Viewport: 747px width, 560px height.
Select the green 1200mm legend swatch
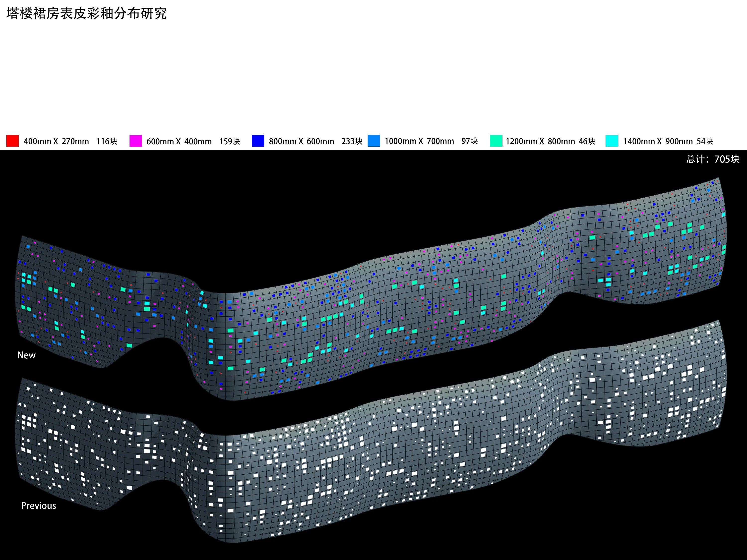[x=496, y=141]
